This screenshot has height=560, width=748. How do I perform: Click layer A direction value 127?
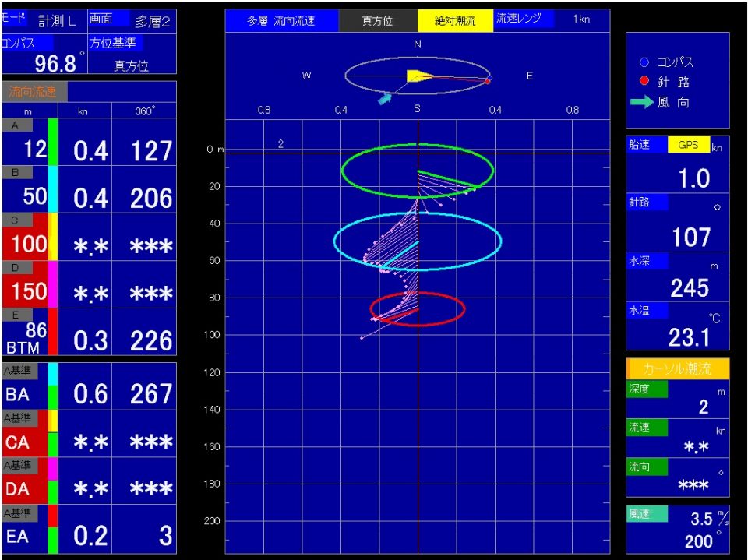coord(151,151)
